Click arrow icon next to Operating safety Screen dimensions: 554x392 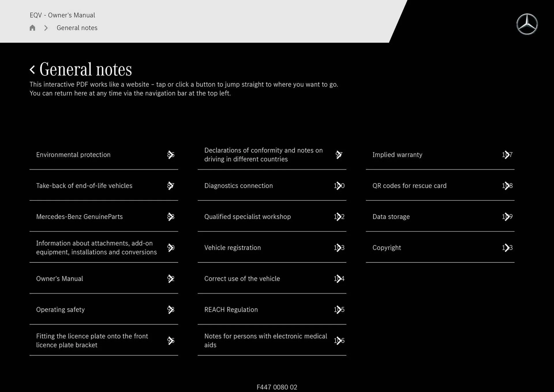pyautogui.click(x=171, y=310)
